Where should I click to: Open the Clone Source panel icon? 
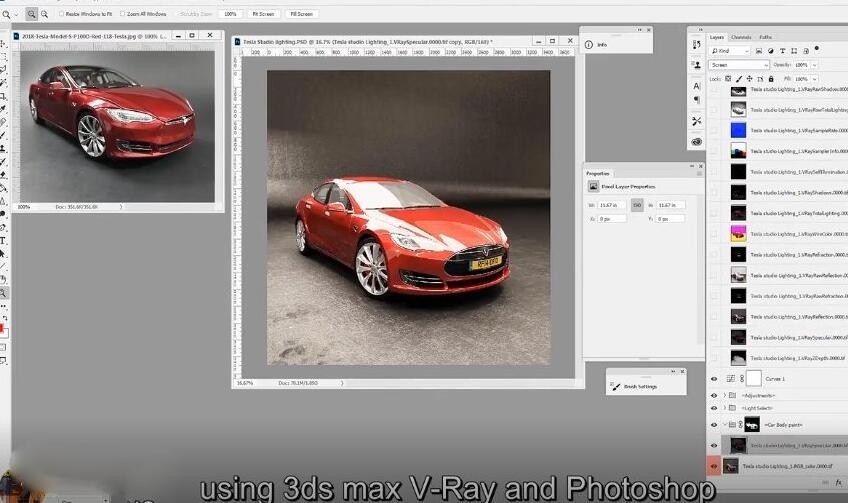coord(697,64)
